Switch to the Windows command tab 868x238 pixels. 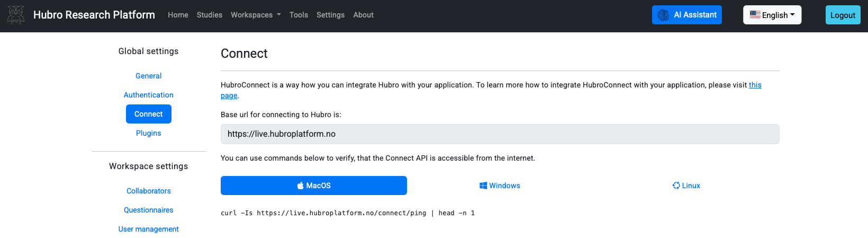(x=500, y=186)
